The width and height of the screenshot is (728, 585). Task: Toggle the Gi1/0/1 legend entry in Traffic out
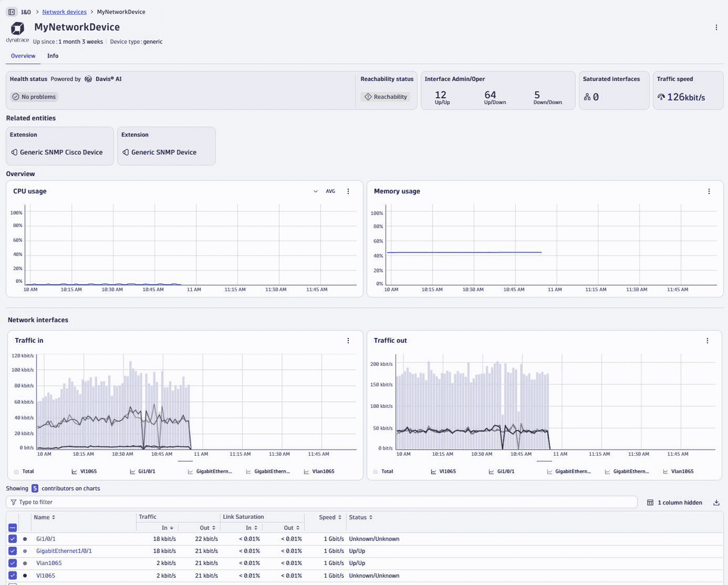click(x=502, y=472)
